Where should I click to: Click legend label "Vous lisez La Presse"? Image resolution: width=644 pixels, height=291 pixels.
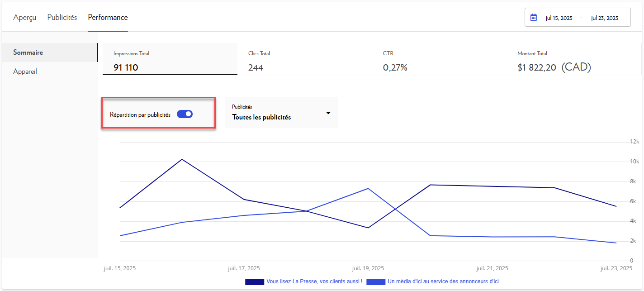tap(314, 281)
